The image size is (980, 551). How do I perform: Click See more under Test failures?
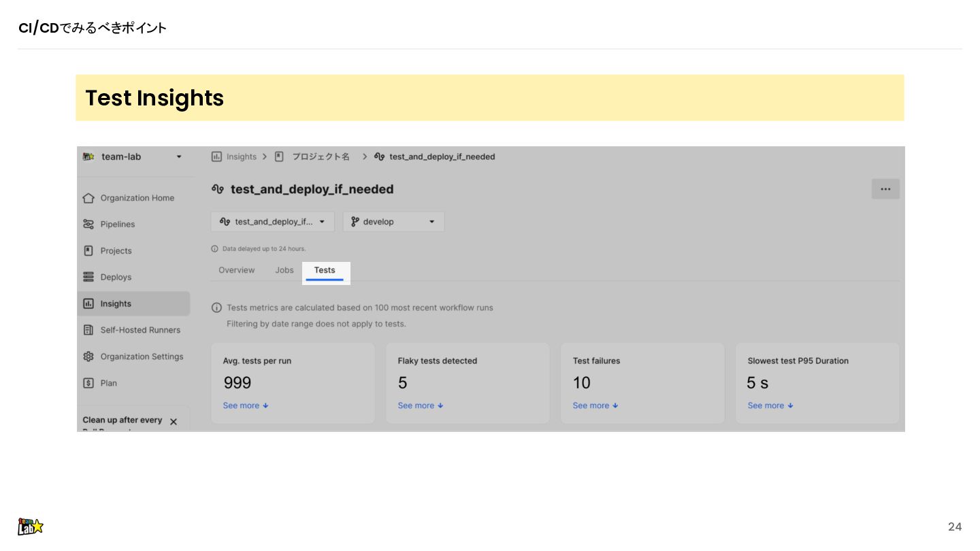(595, 405)
